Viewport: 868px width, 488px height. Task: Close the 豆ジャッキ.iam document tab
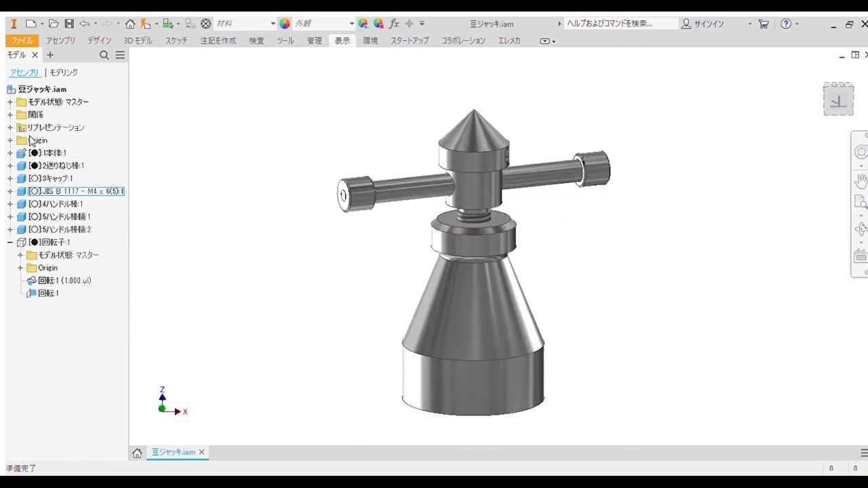coord(201,452)
